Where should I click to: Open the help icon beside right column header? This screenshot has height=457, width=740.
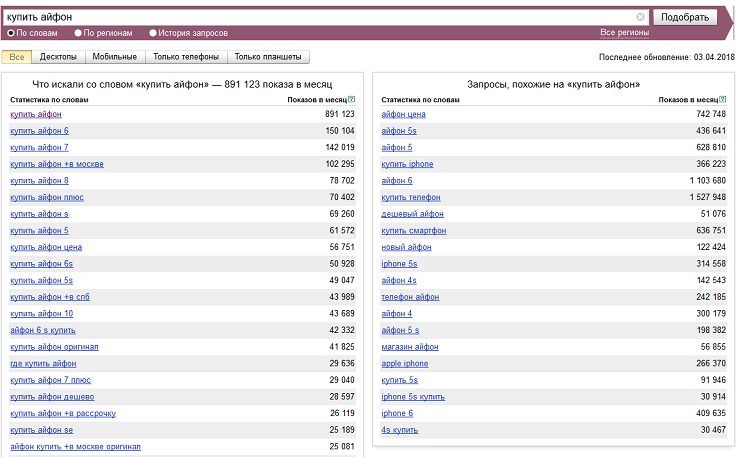coord(723,100)
